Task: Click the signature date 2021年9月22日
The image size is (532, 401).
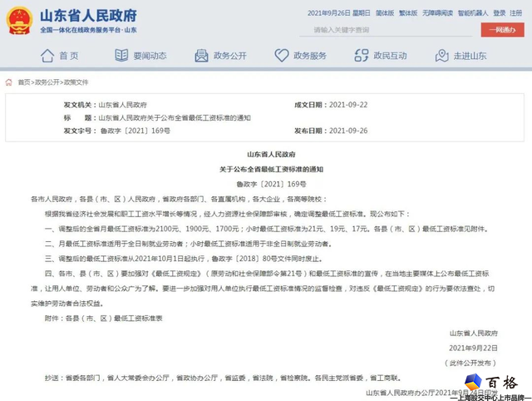Action: [x=473, y=348]
